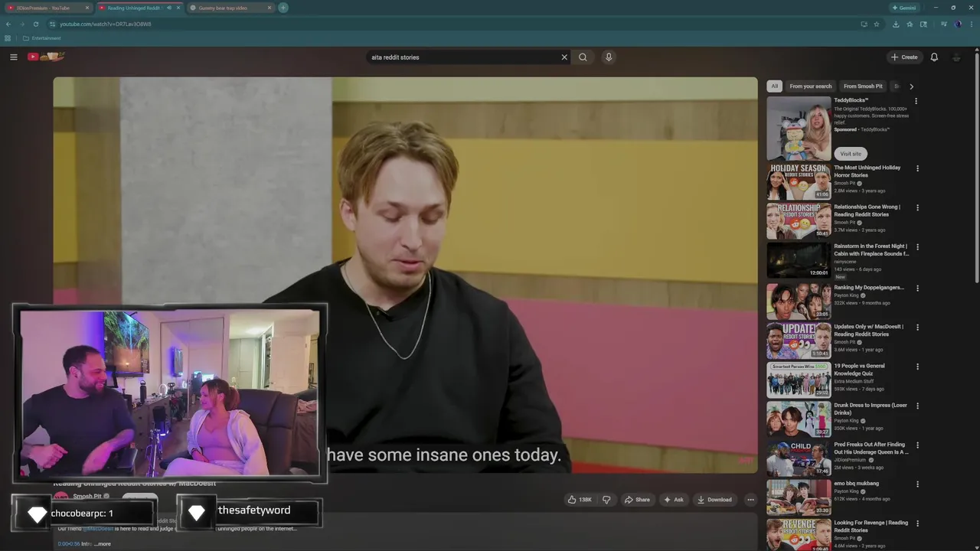Screen dimensions: 980x551
Task: Dislike the video with thumbs down
Action: coord(606,500)
